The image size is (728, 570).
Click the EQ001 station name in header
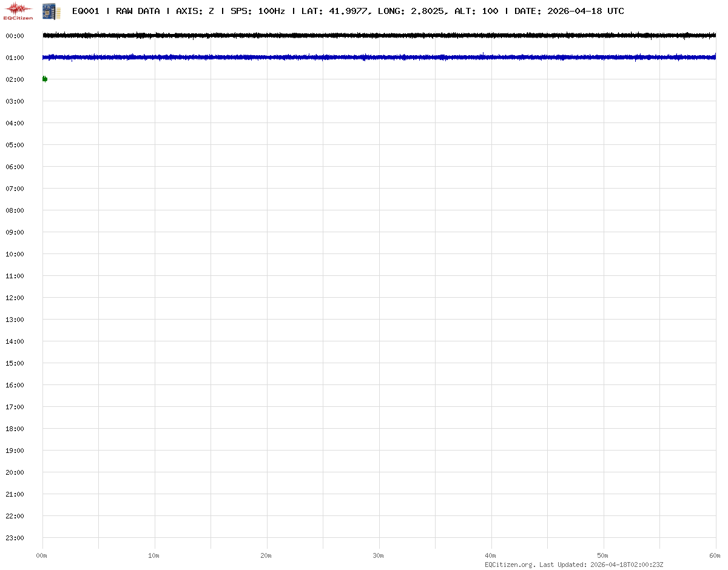click(86, 11)
